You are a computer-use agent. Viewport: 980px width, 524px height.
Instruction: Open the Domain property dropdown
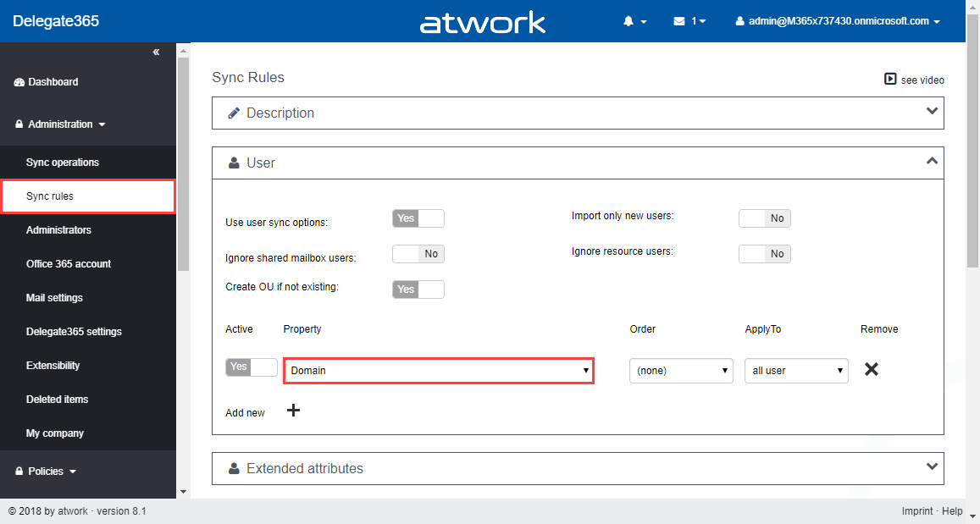pos(439,371)
